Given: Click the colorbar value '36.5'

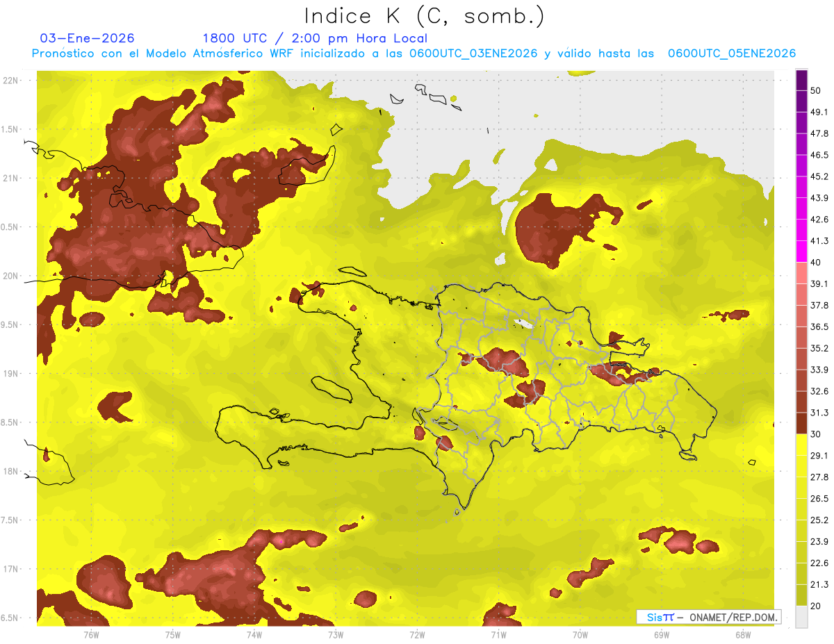Looking at the screenshot, I should [819, 327].
